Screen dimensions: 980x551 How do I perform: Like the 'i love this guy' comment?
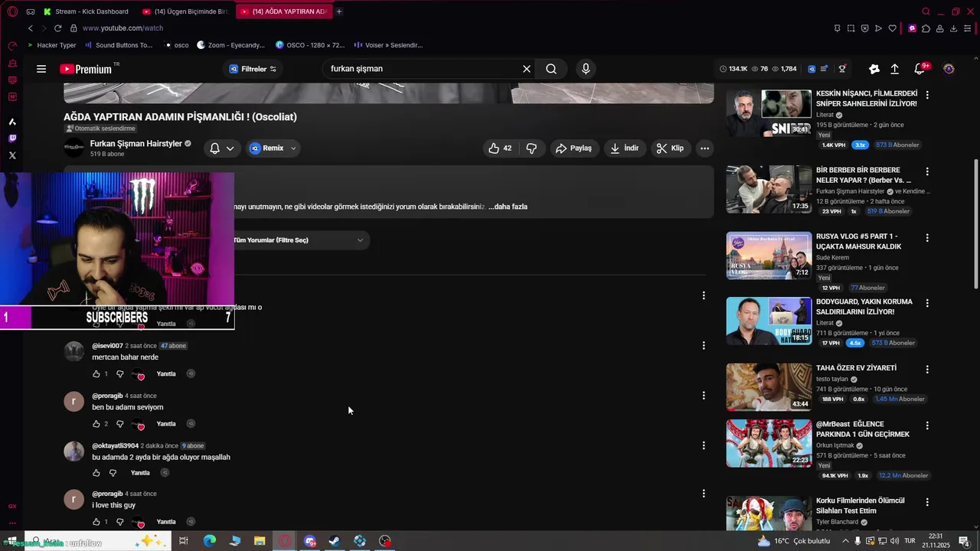coord(96,522)
